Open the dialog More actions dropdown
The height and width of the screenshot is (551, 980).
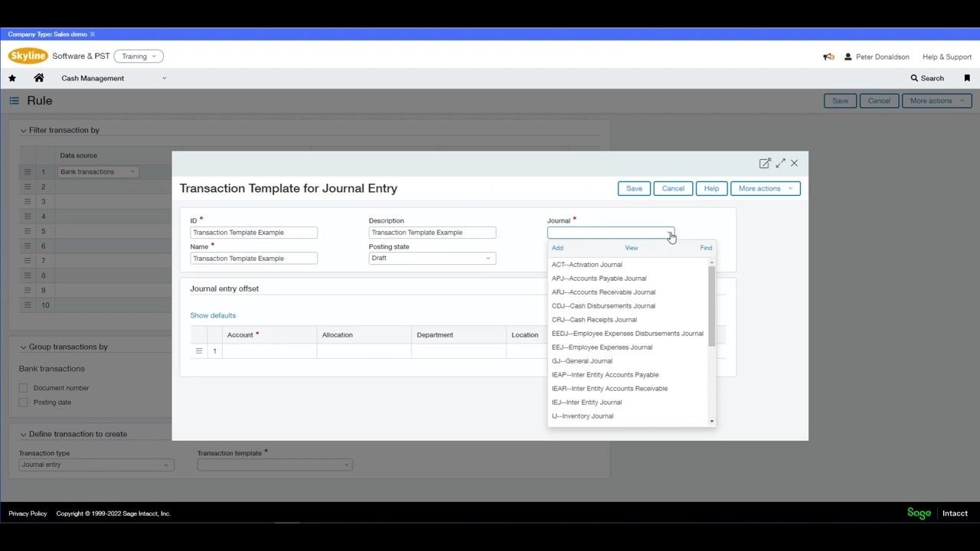click(765, 188)
